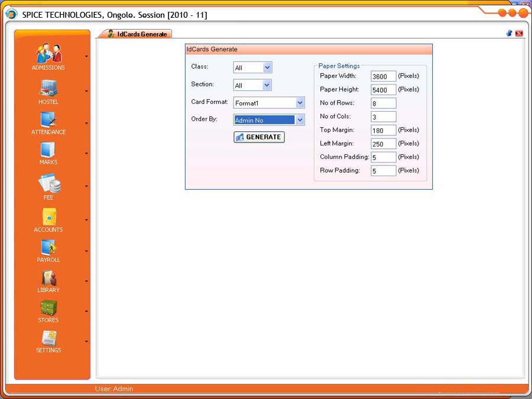Viewport: 532px width, 399px height.
Task: Open the Accounts module icon
Action: click(48, 217)
